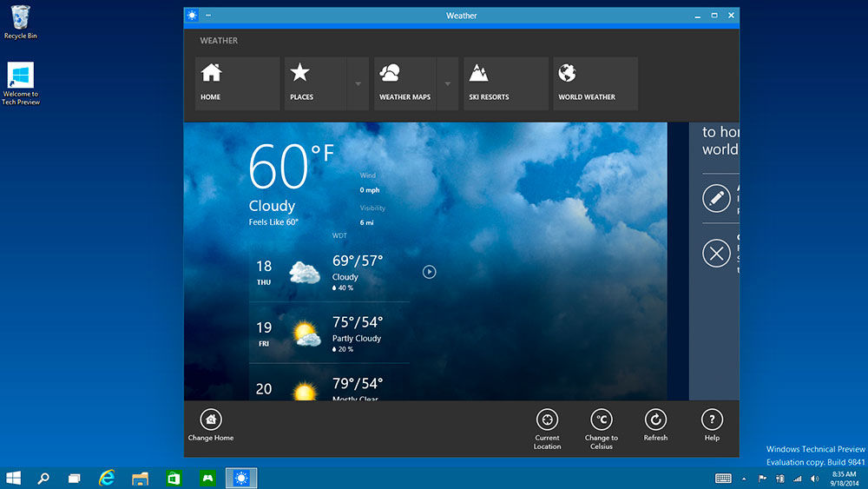This screenshot has width=868, height=489.
Task: Click the hourly forecast play arrow
Action: click(x=429, y=272)
